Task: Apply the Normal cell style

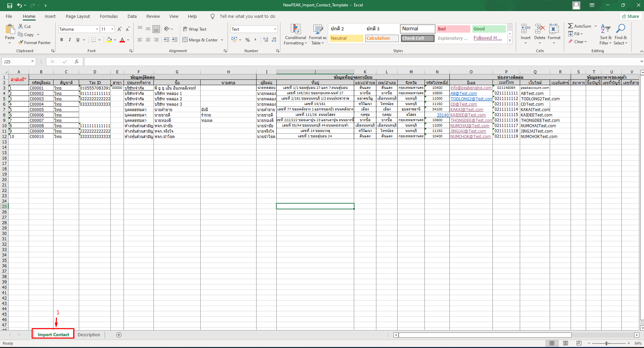Action: coord(417,29)
